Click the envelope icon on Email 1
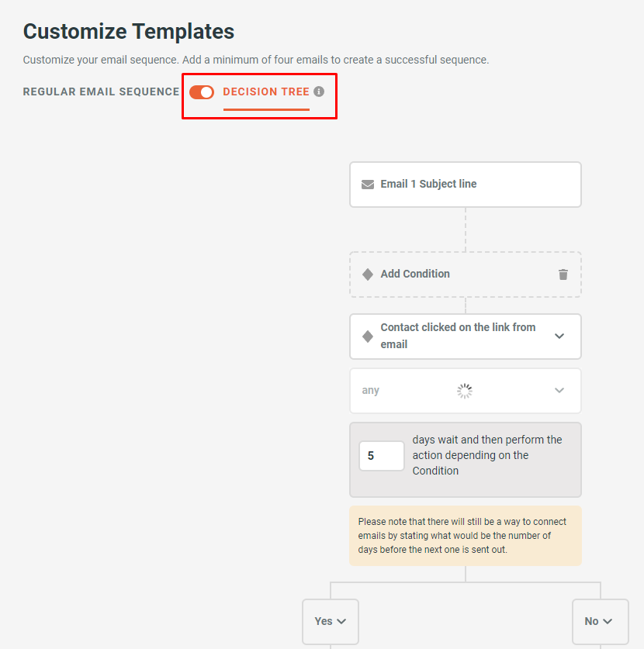Viewport: 644px width, 649px height. click(368, 185)
